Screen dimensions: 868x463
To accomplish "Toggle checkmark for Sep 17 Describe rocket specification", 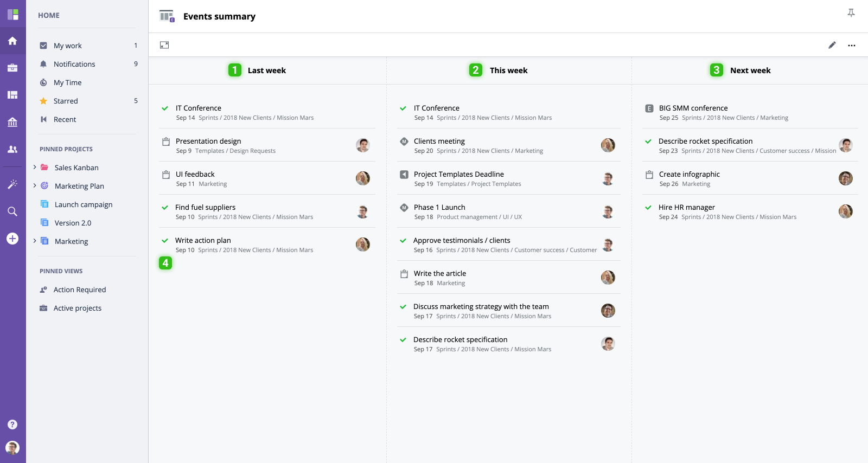I will click(x=403, y=340).
